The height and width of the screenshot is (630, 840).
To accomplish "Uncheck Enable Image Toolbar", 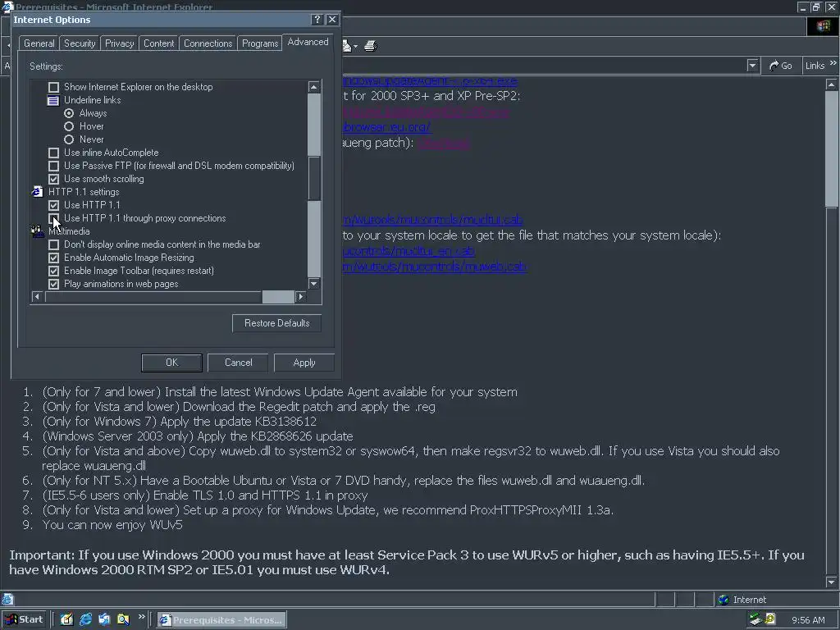I will click(x=53, y=271).
